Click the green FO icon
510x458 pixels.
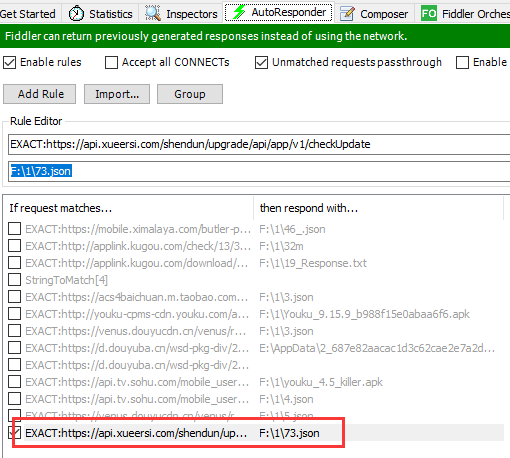(x=429, y=14)
